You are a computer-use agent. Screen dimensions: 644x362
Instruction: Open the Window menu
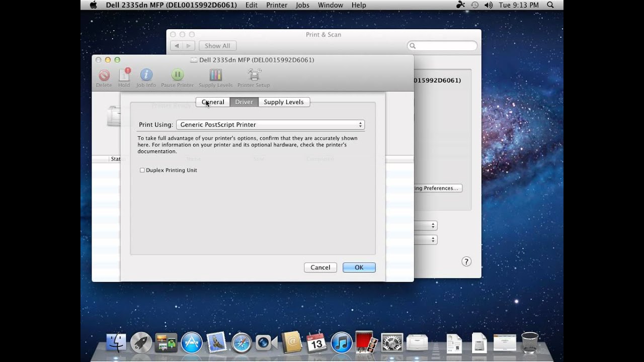[331, 5]
